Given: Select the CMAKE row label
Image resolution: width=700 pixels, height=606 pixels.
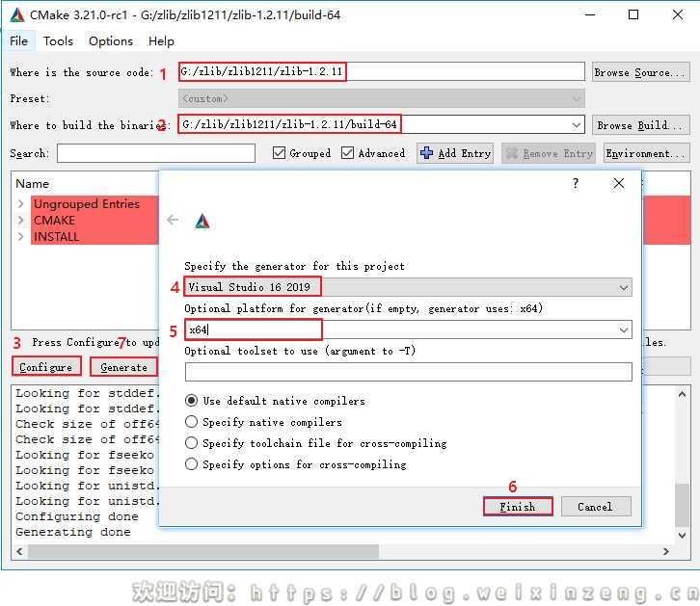Looking at the screenshot, I should point(54,221).
